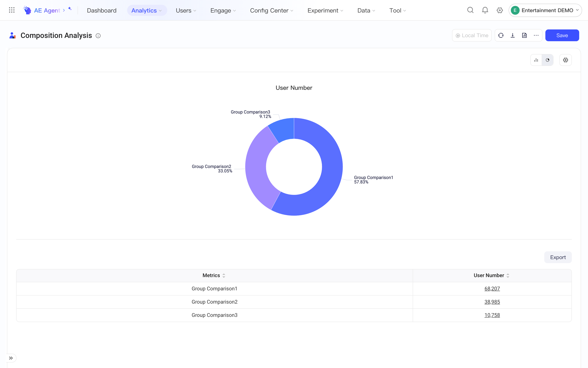Viewport: 588px width, 368px height.
Task: Switch to bar chart view
Action: 536,60
